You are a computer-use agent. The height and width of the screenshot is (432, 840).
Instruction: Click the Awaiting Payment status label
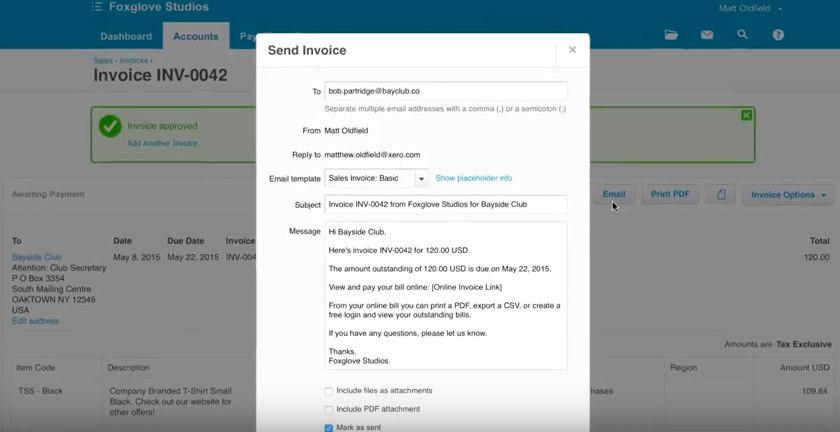point(48,194)
